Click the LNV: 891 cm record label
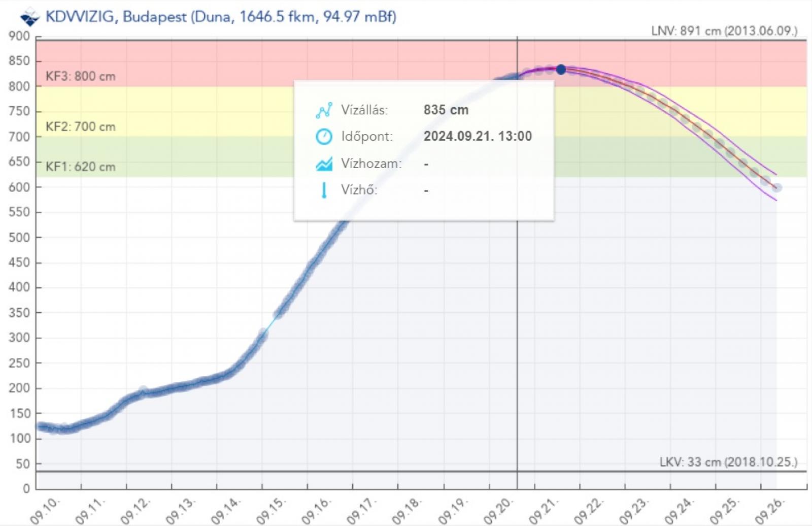812x526 pixels. 724,31
